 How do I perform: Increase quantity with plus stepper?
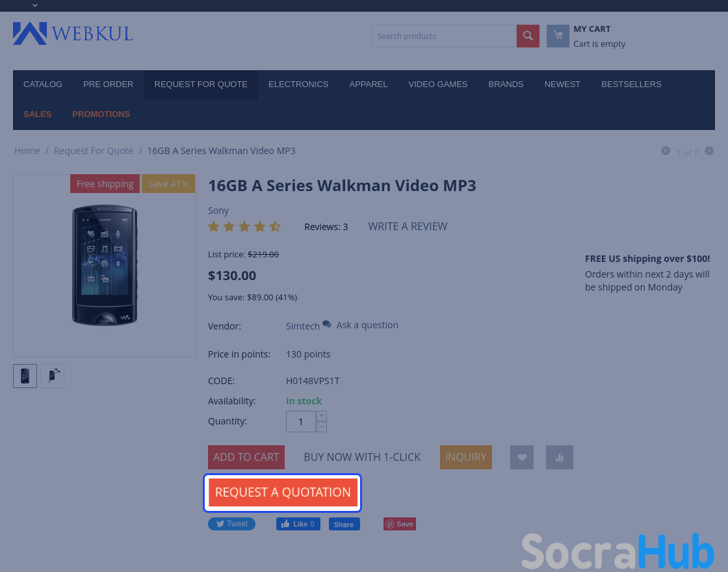click(322, 415)
